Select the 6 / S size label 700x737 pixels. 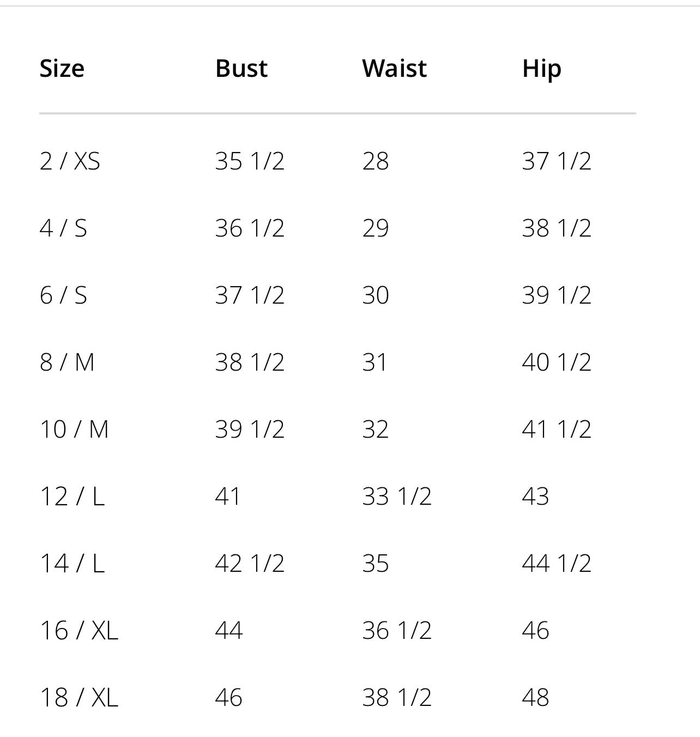tap(63, 295)
